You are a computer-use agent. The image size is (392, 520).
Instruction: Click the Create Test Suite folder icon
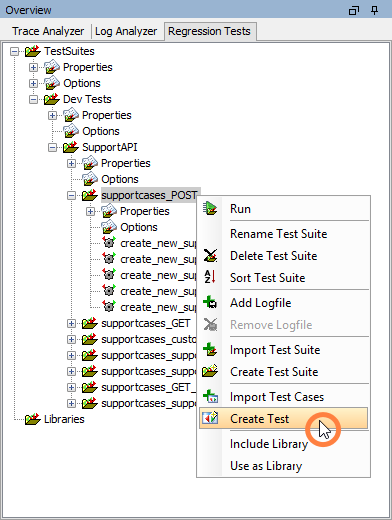pos(210,371)
